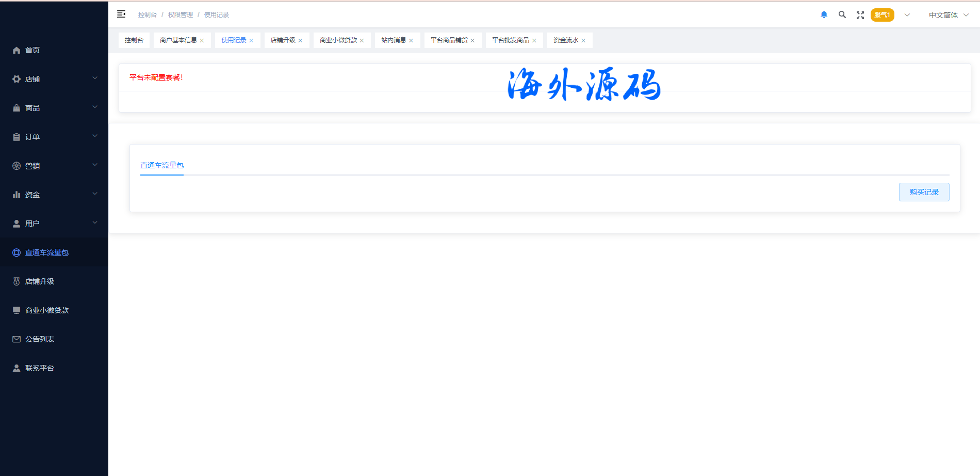This screenshot has width=980, height=476.
Task: Open 公告列表 envelope item
Action: point(39,339)
